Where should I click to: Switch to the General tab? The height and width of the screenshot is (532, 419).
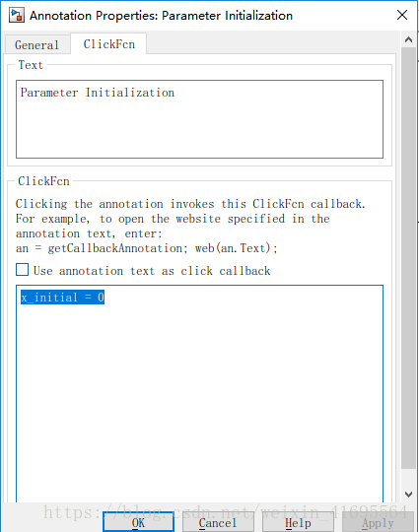[x=37, y=44]
